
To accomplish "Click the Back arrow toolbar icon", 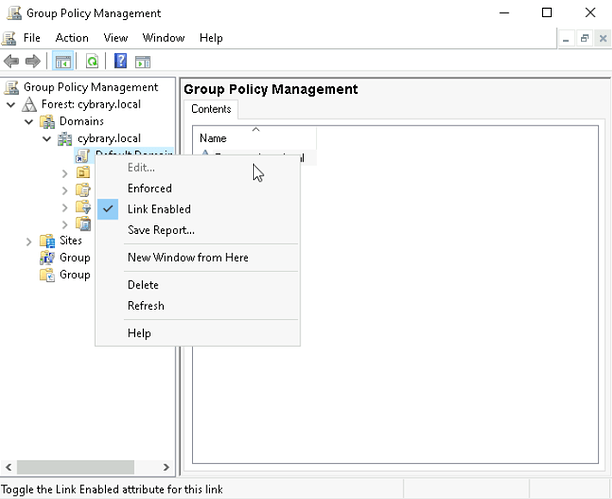I will (12, 61).
